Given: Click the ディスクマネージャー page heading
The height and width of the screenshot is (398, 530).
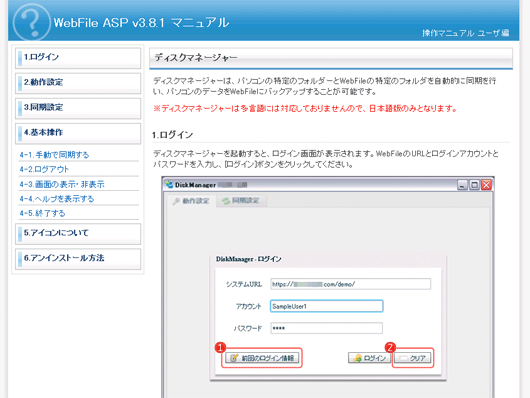Looking at the screenshot, I should coord(196,58).
